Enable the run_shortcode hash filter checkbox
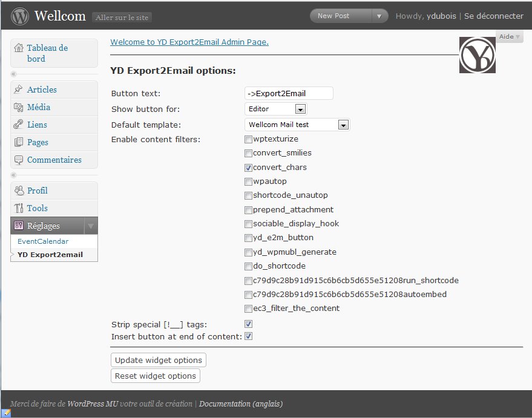The image size is (532, 418). coord(248,281)
